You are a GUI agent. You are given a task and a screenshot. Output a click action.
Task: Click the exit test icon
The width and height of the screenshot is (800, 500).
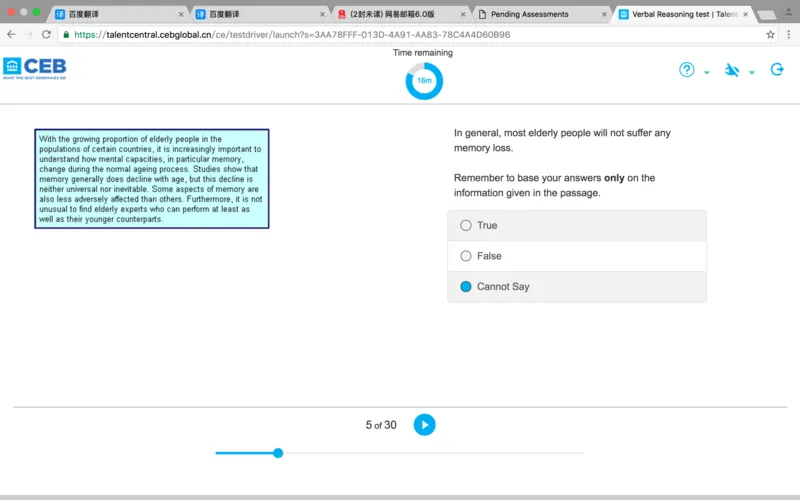click(777, 70)
